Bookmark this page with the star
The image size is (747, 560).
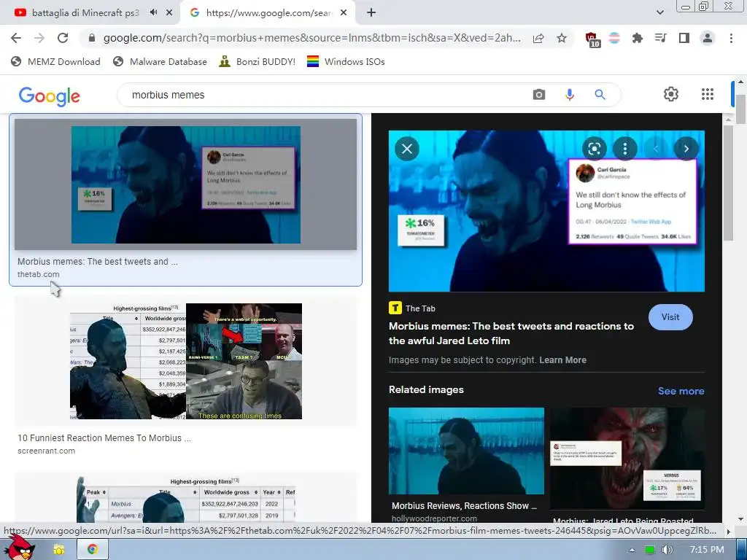pyautogui.click(x=562, y=38)
